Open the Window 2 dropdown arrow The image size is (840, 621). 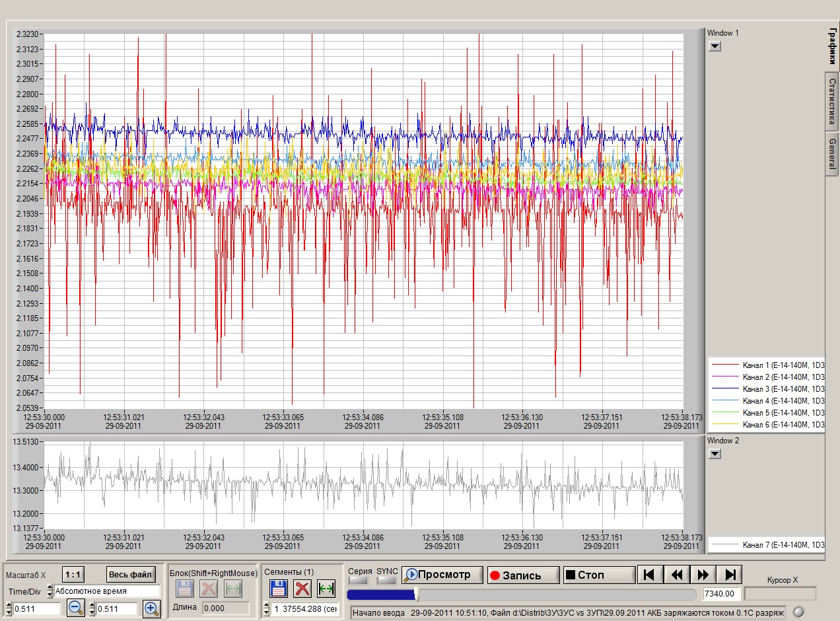(x=715, y=454)
